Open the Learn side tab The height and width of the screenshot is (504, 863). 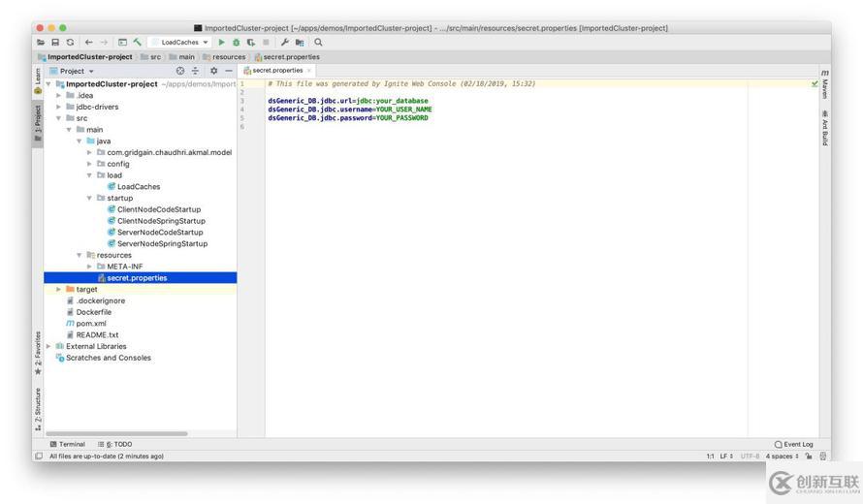coord(38,80)
